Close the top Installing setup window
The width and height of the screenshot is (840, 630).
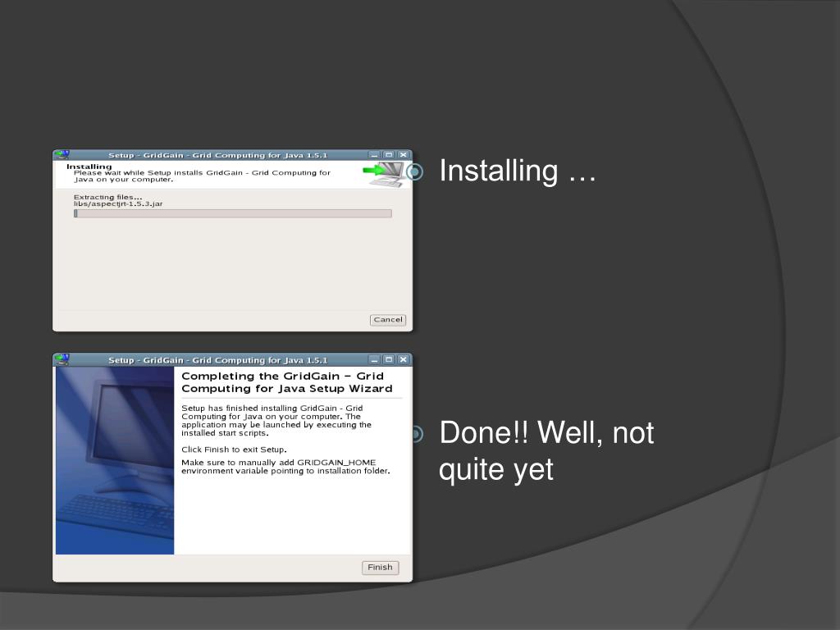point(403,155)
